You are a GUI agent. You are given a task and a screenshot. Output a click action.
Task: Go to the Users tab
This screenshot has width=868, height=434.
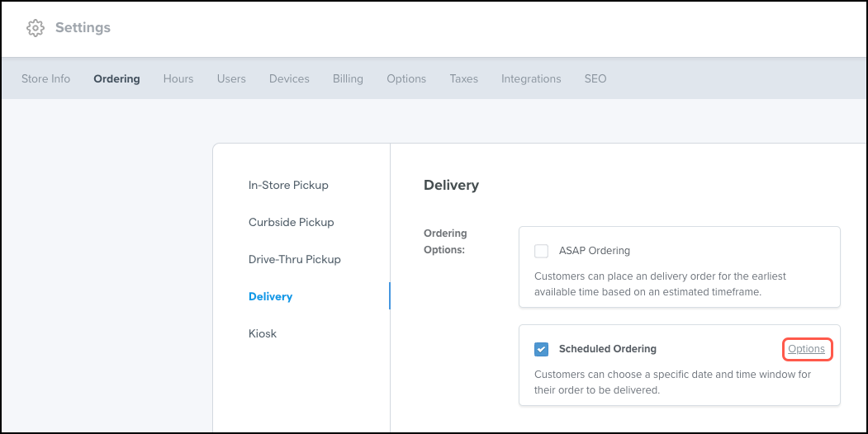point(231,78)
